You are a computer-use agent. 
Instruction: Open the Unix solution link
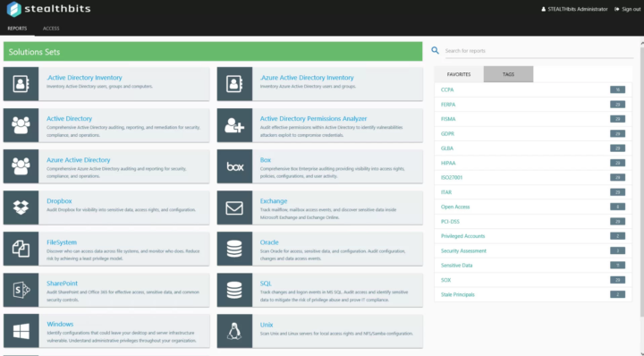(267, 325)
